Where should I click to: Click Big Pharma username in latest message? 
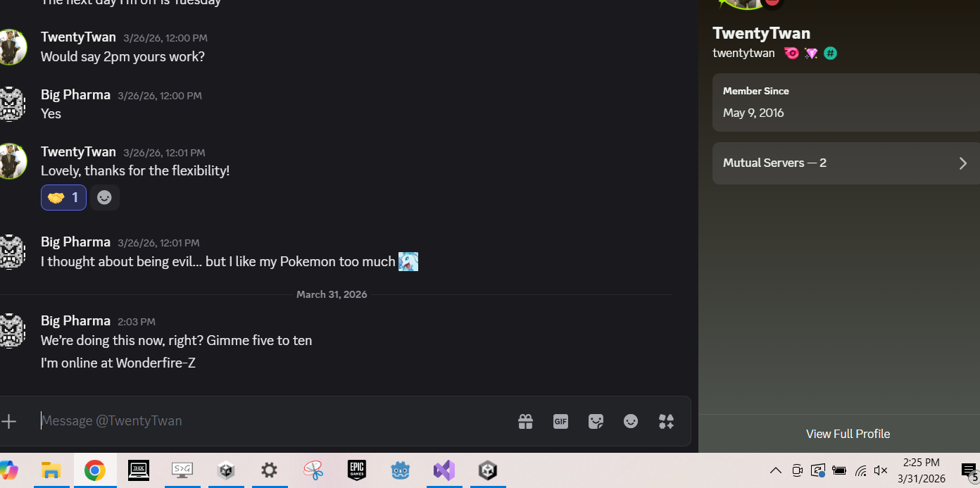click(x=75, y=321)
